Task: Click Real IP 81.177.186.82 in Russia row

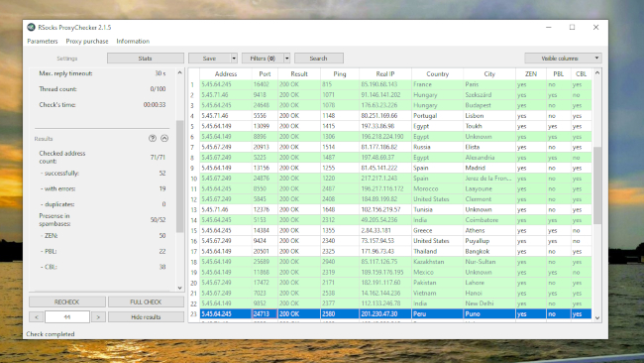Action: click(x=385, y=147)
